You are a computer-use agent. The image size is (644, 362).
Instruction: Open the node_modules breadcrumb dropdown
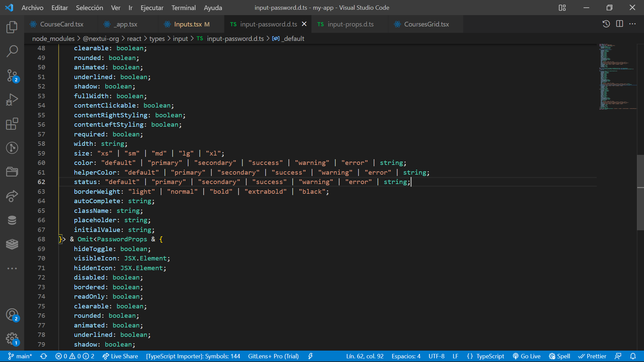pos(53,39)
